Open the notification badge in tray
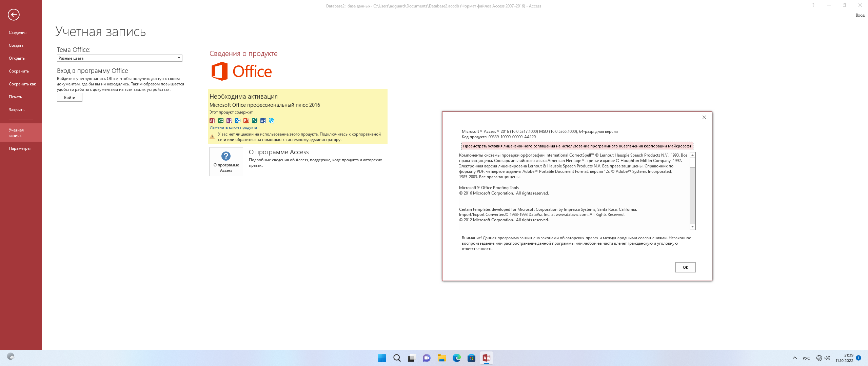 point(859,358)
